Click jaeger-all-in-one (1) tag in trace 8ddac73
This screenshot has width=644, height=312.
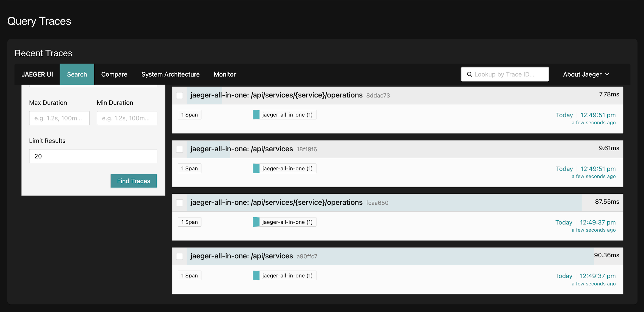284,115
